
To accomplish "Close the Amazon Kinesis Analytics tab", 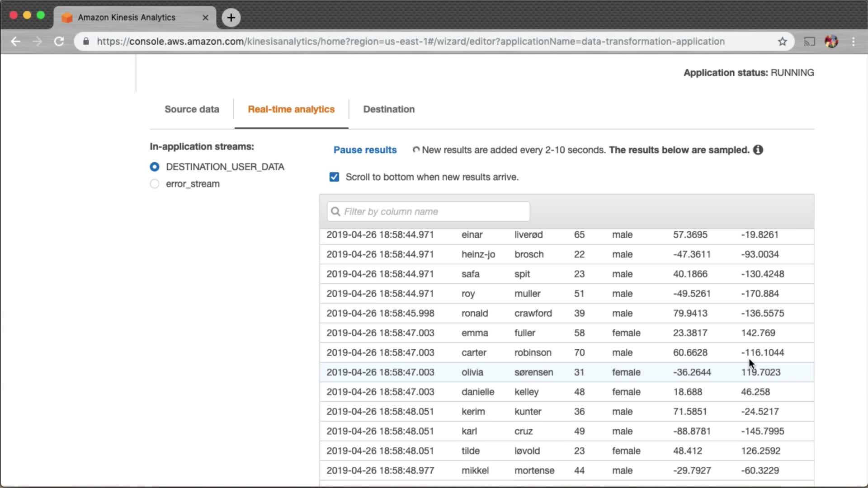I will [205, 18].
